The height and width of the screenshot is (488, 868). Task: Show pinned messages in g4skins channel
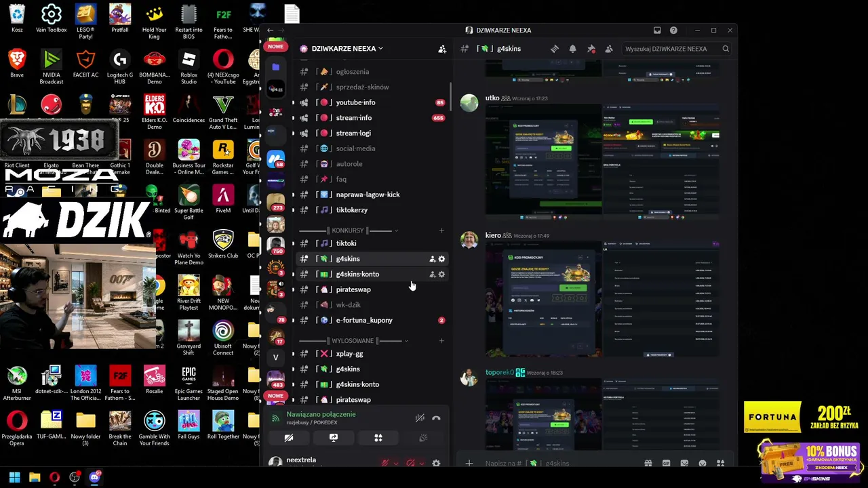pos(591,49)
